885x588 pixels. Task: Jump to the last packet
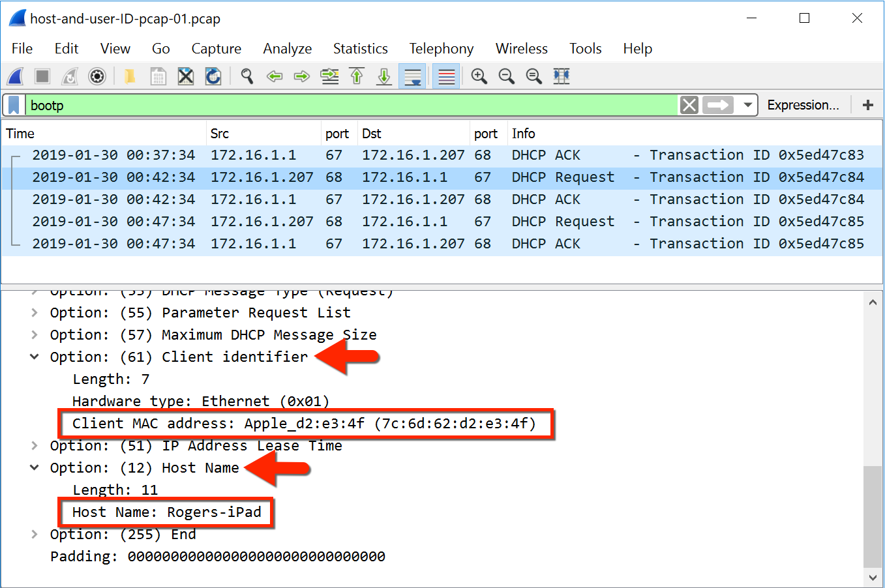384,76
